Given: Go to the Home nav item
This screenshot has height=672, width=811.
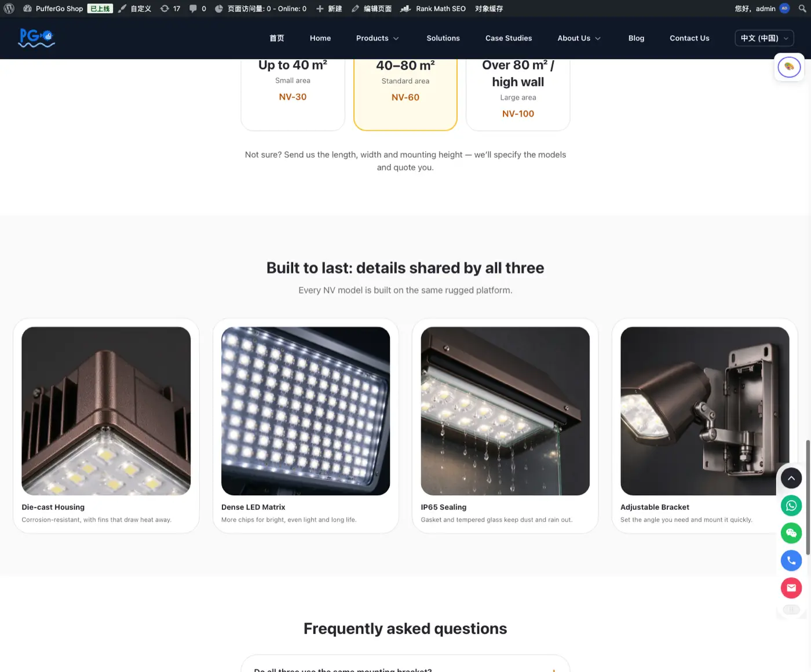Looking at the screenshot, I should coord(320,38).
